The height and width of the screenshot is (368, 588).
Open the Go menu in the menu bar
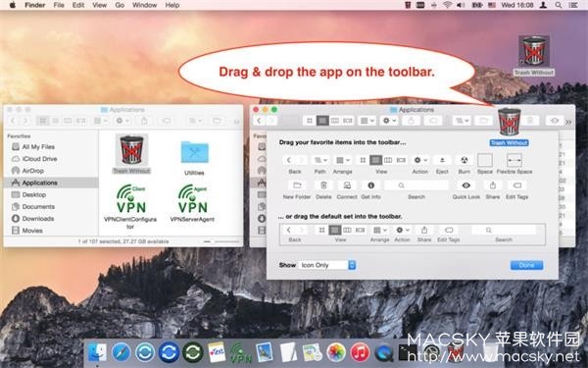pyautogui.click(x=120, y=5)
